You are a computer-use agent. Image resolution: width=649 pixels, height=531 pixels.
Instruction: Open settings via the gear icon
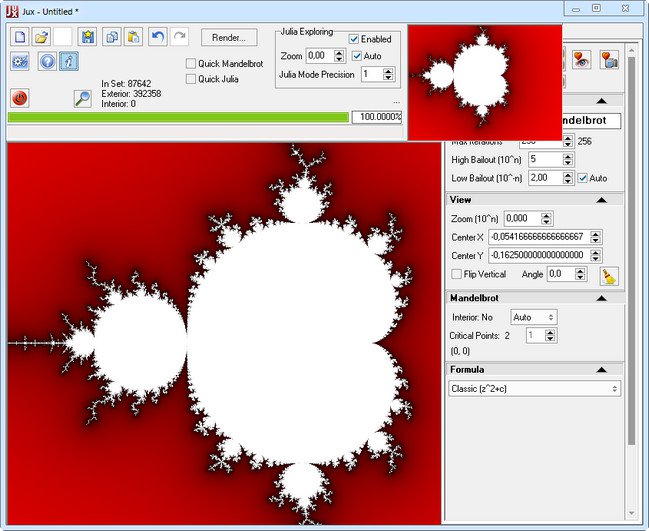point(20,62)
